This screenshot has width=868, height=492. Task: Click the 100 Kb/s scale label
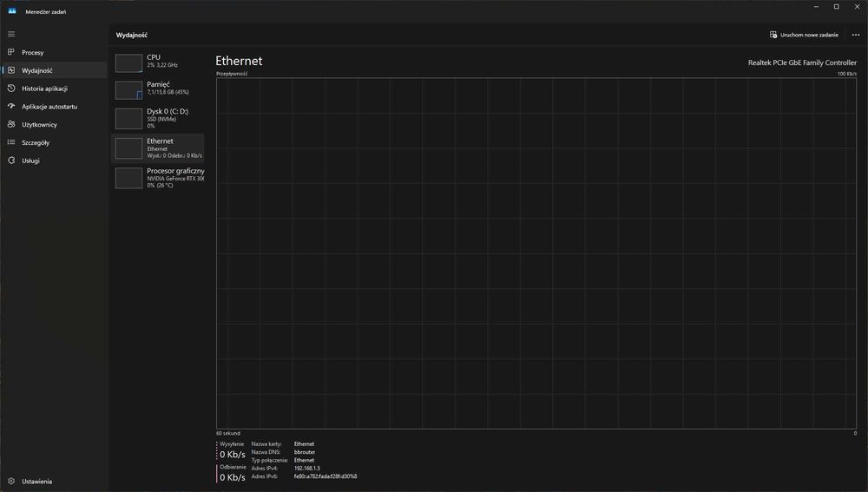[x=847, y=74]
